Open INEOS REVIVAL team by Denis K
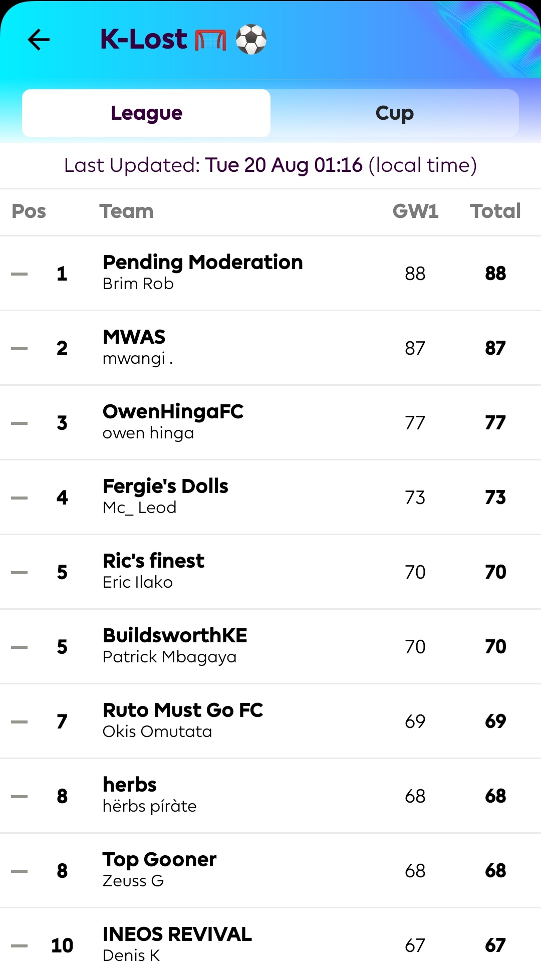Viewport: 541px width, 980px height. pyautogui.click(x=270, y=945)
